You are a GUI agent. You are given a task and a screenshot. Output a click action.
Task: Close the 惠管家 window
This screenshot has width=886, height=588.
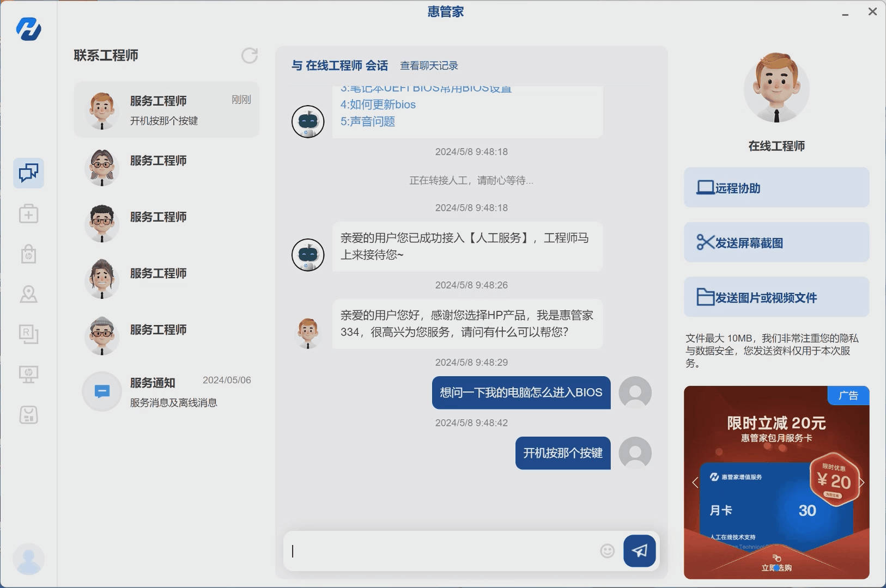pos(872,11)
